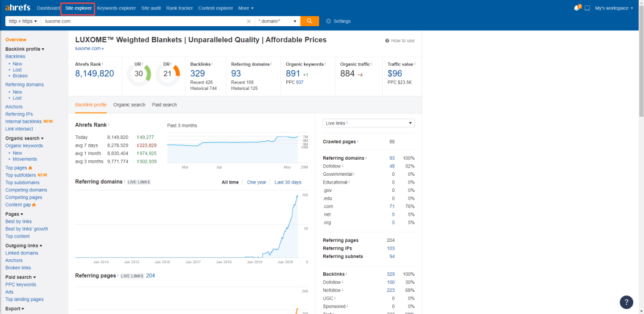Select the All time chart range
This screenshot has height=314, width=644.
[230, 182]
